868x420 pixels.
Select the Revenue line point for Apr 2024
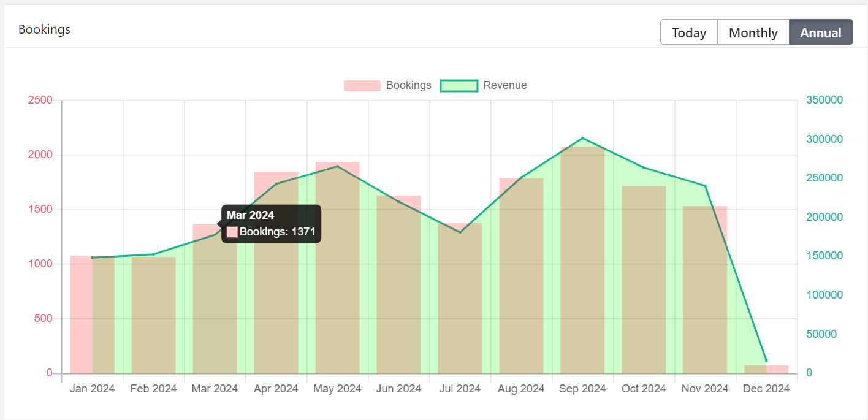pos(276,184)
